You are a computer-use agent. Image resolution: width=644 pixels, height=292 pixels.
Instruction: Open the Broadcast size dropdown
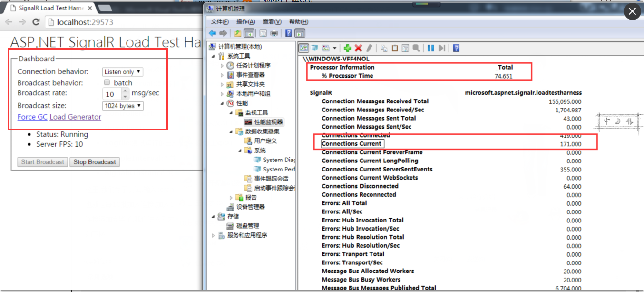[123, 106]
